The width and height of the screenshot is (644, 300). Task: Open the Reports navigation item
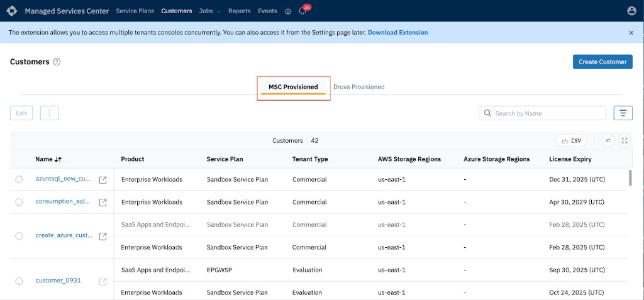tap(240, 11)
